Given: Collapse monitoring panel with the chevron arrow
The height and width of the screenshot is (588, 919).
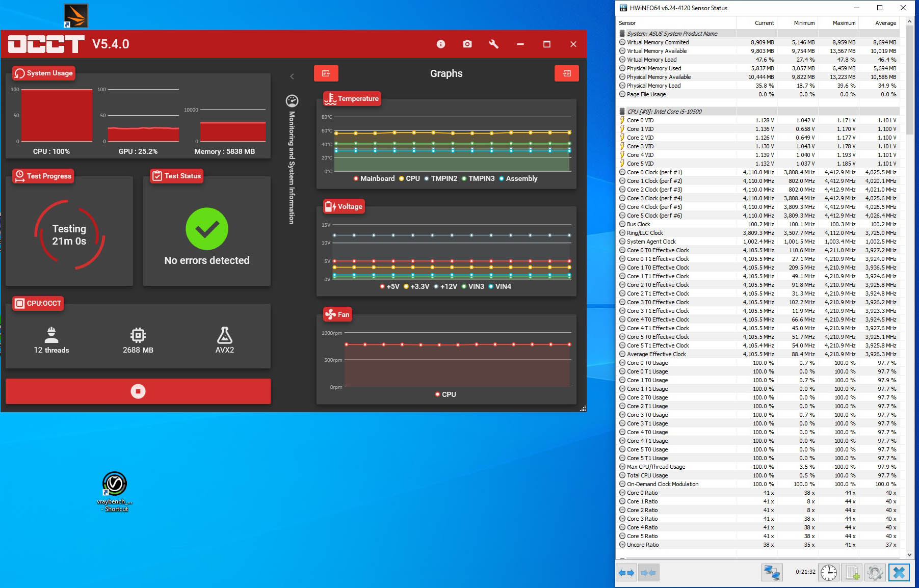Looking at the screenshot, I should (x=292, y=76).
